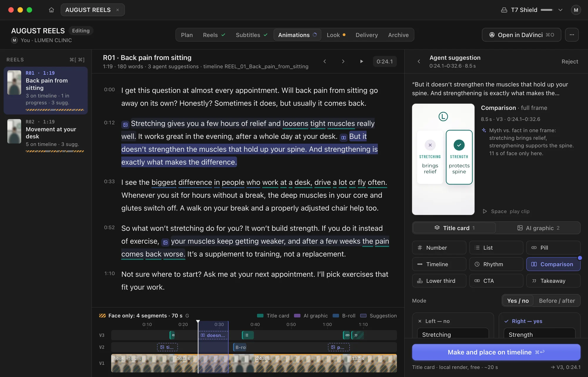
Task: Open the Delivery tab
Action: [367, 35]
